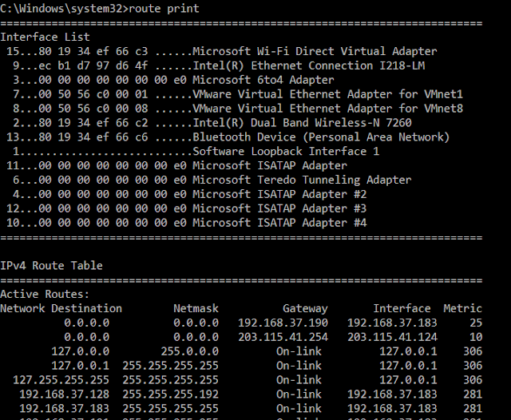Click the C:\Windows\system32 prompt path
Image resolution: width=511 pixels, height=420 pixels.
pos(61,9)
